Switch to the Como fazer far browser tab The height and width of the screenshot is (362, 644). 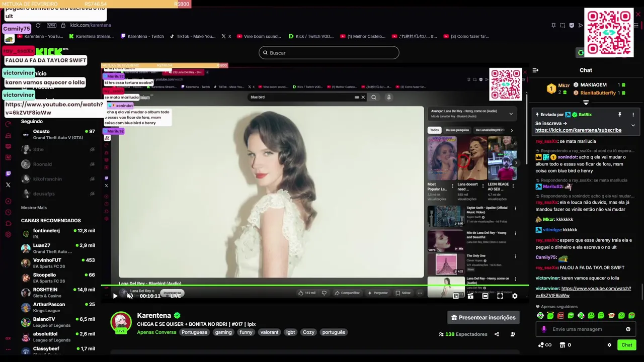(x=466, y=36)
